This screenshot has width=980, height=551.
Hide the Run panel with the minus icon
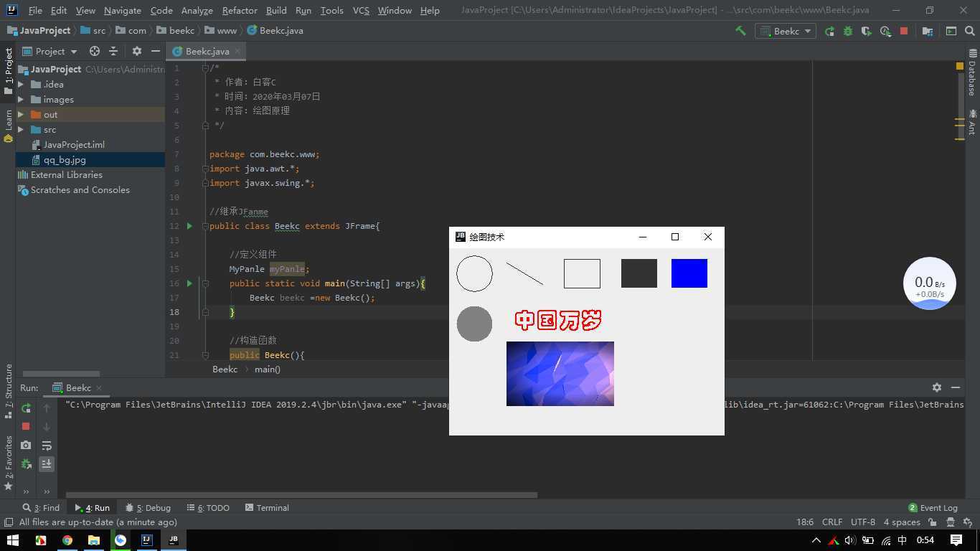coord(956,387)
